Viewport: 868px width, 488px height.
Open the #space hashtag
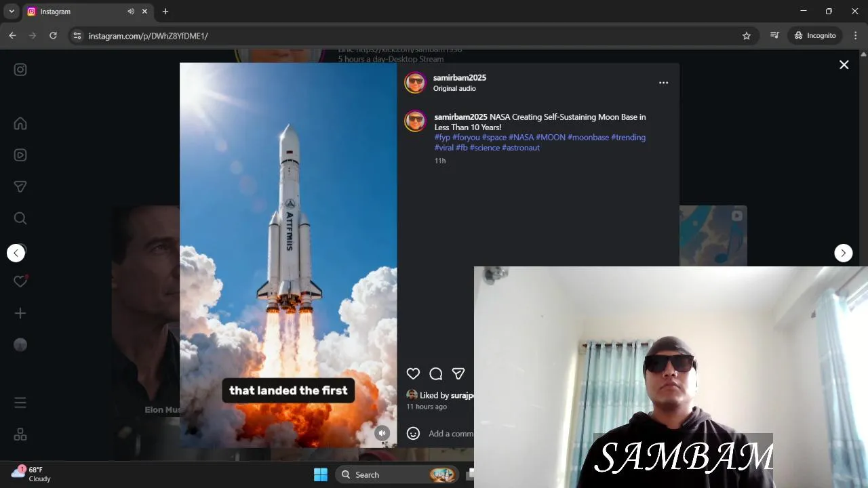[494, 138]
